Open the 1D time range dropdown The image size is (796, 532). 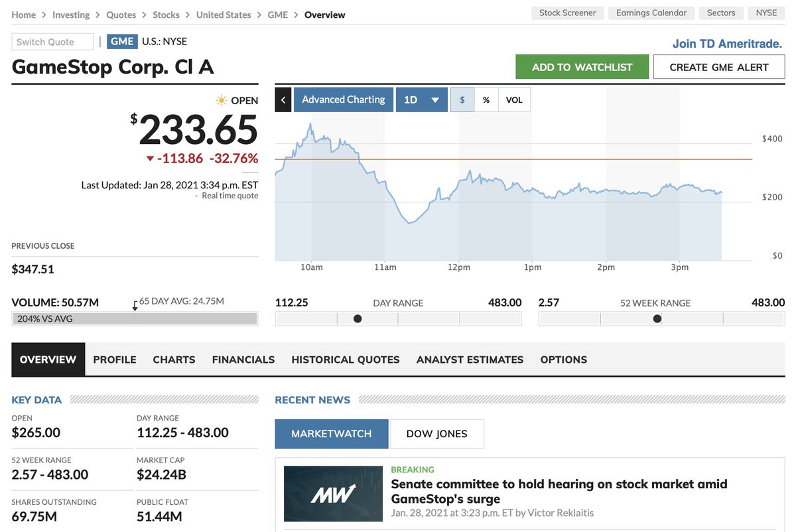click(422, 100)
